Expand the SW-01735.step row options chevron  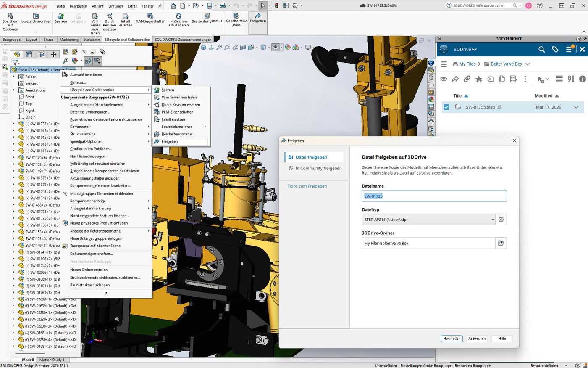575,107
